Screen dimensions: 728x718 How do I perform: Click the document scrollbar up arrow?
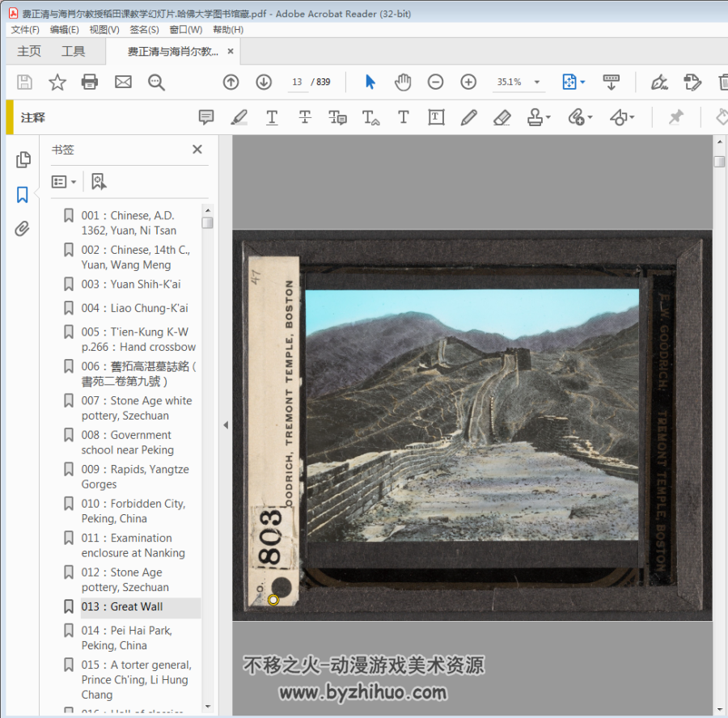click(719, 141)
